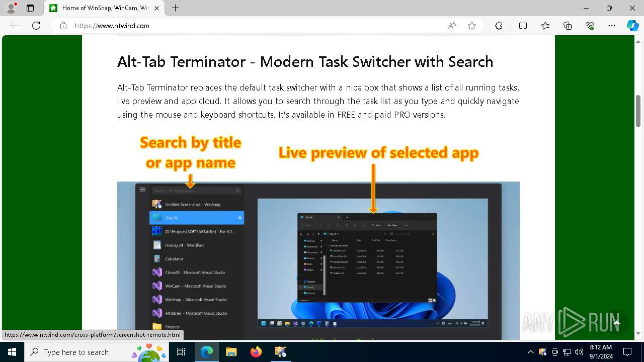644x362 pixels.
Task: Open the notification center
Action: [627, 352]
